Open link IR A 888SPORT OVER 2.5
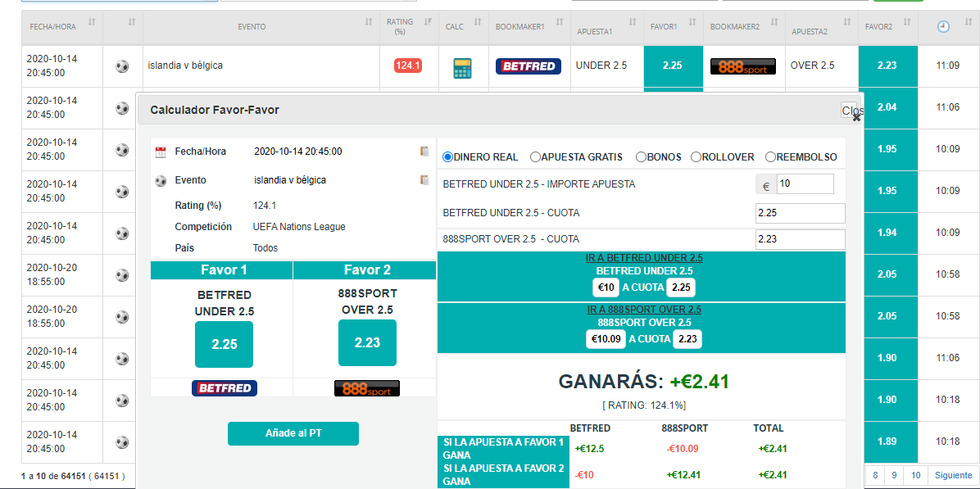 (644, 309)
